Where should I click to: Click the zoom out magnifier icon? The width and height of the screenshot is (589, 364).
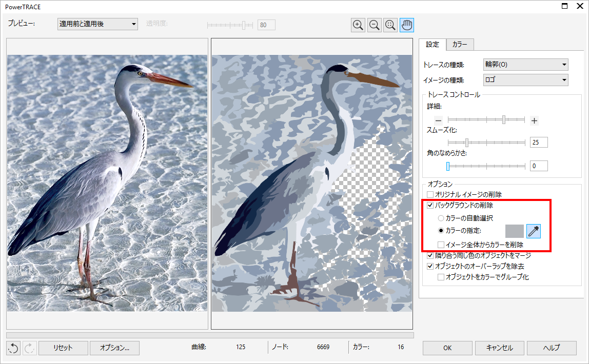pos(374,25)
